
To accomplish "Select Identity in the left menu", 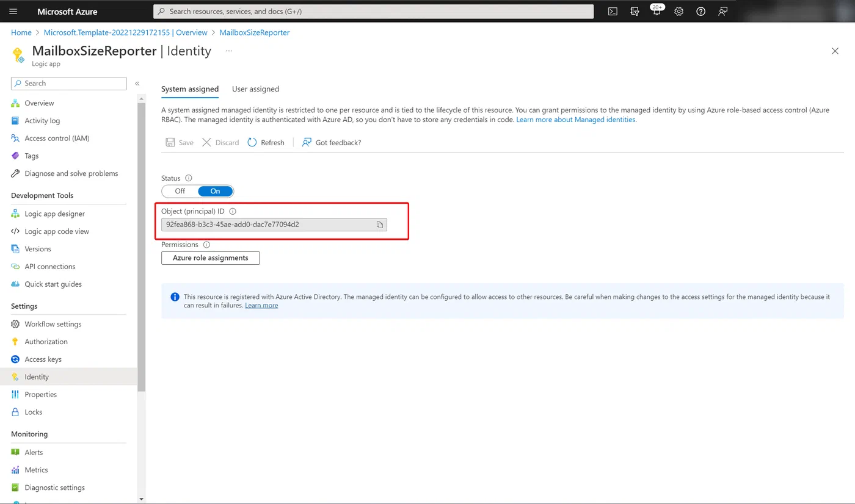I will (68, 376).
